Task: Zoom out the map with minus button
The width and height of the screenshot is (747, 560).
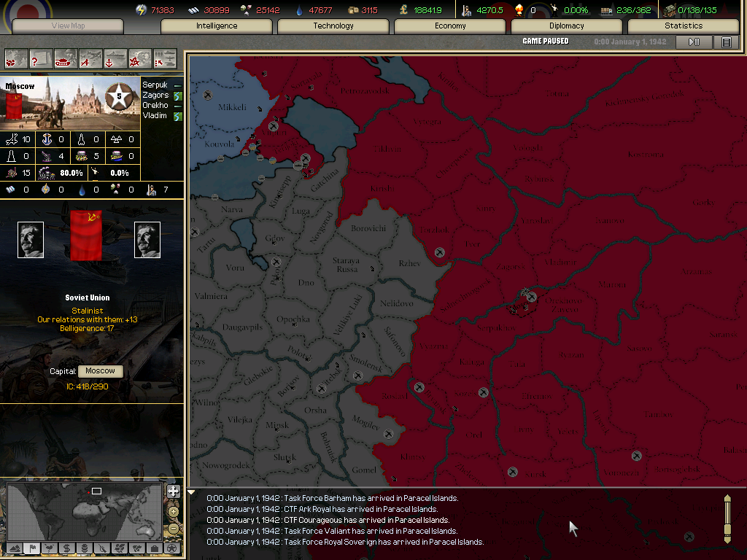Action: click(174, 528)
